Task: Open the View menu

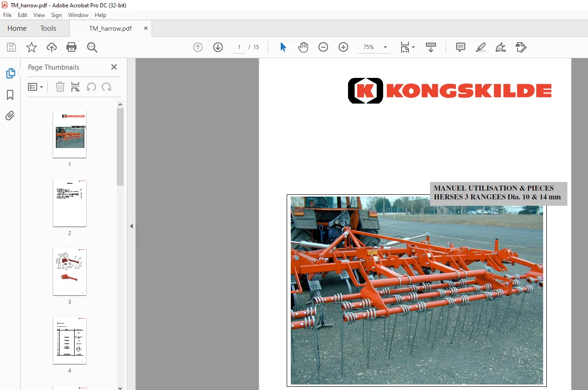Action: point(39,15)
